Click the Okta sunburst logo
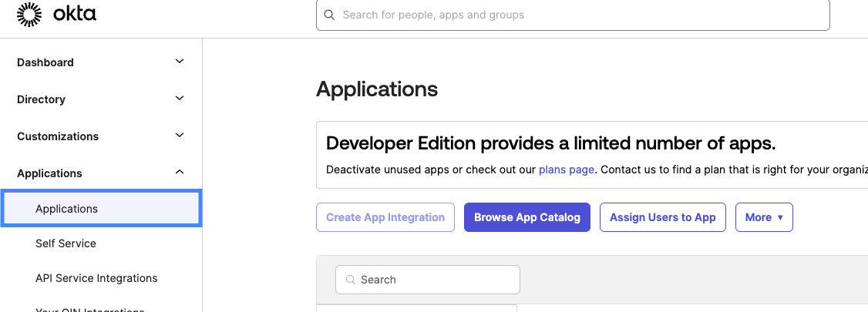 29,15
